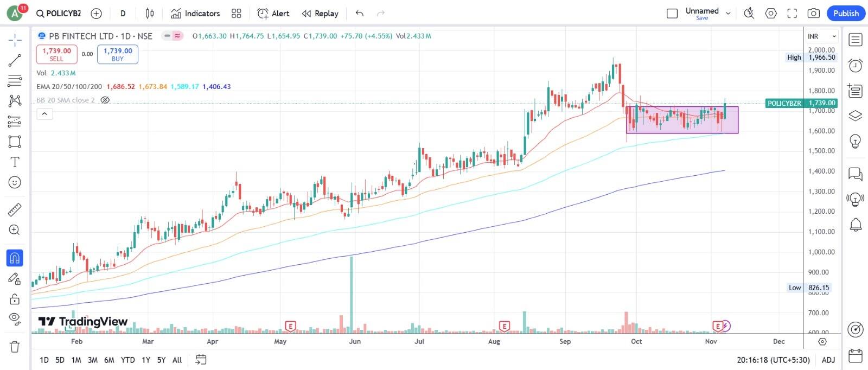Activate the ruler measure tool
The image size is (868, 370).
pos(15,209)
